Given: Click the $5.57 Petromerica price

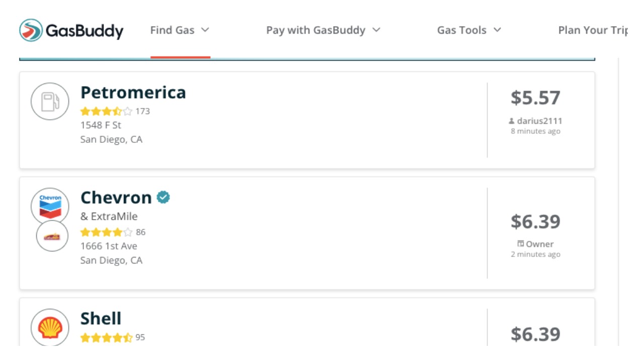Looking at the screenshot, I should [535, 98].
